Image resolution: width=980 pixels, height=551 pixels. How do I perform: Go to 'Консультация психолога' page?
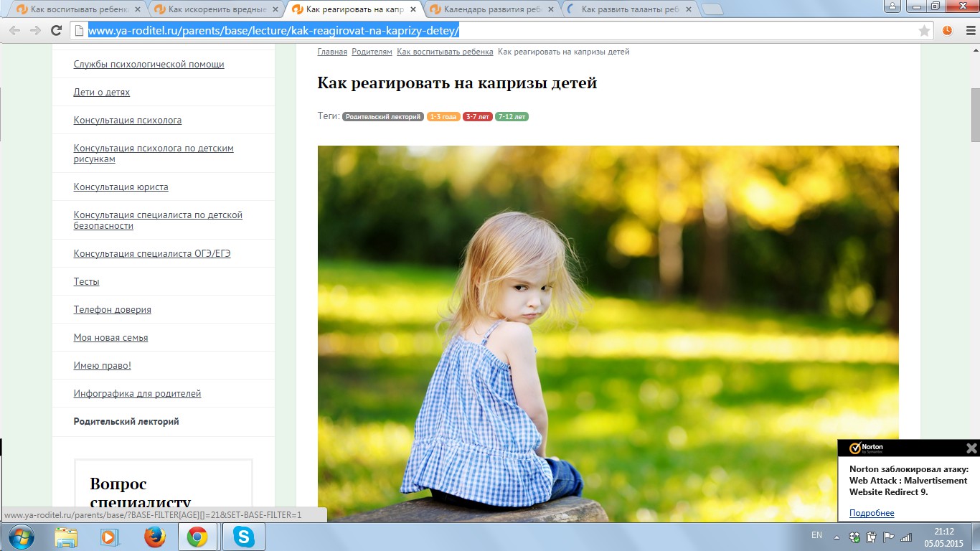[128, 121]
